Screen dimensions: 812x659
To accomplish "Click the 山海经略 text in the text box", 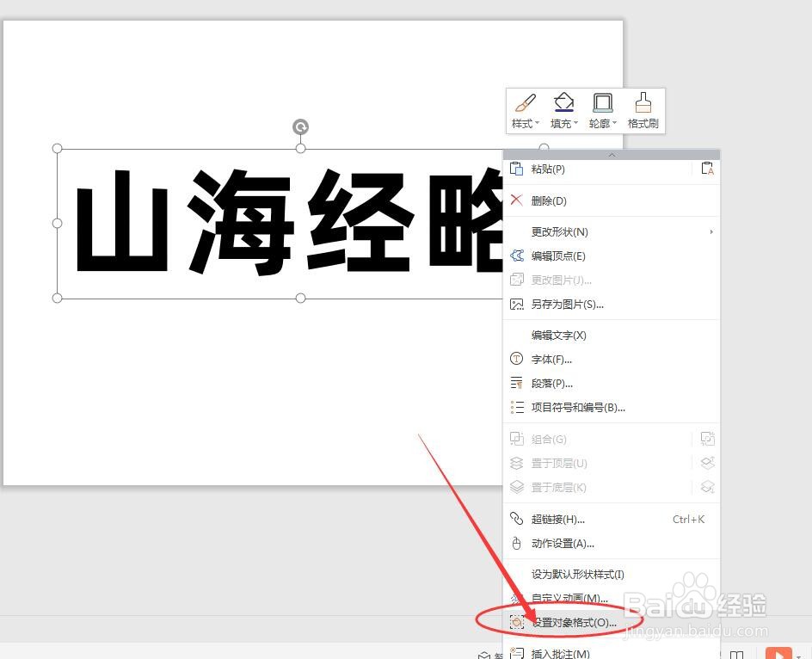I will pos(290,223).
